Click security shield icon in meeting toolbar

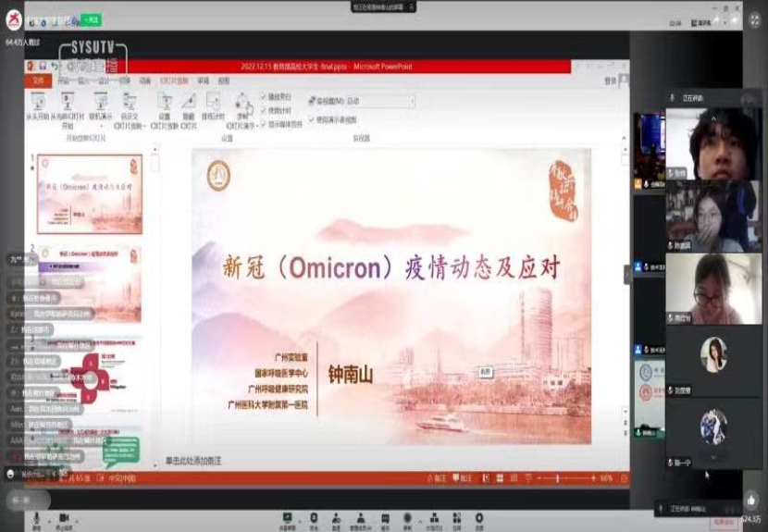click(314, 518)
